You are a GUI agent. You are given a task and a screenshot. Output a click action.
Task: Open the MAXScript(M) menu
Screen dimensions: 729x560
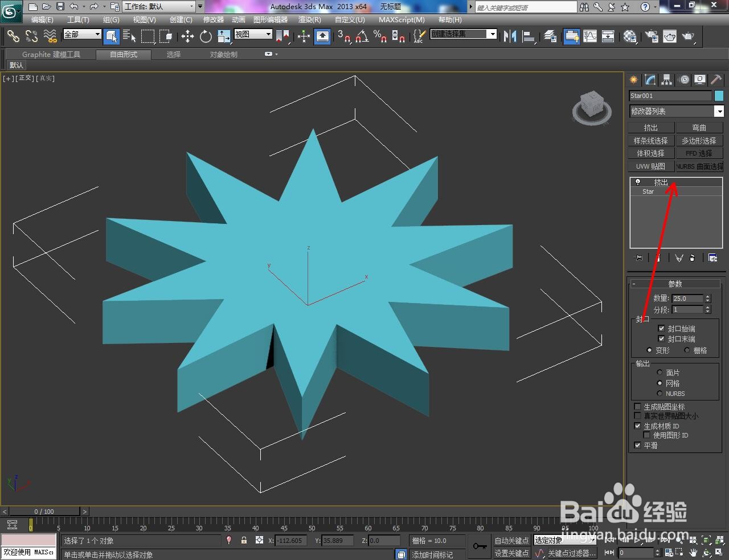(x=402, y=19)
